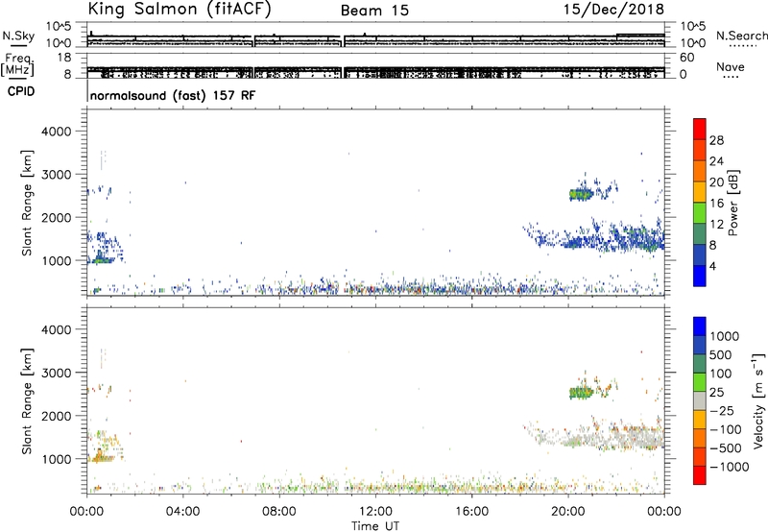Click the 20:00 time axis tick label
This screenshot has height=532, width=768.
(x=568, y=512)
